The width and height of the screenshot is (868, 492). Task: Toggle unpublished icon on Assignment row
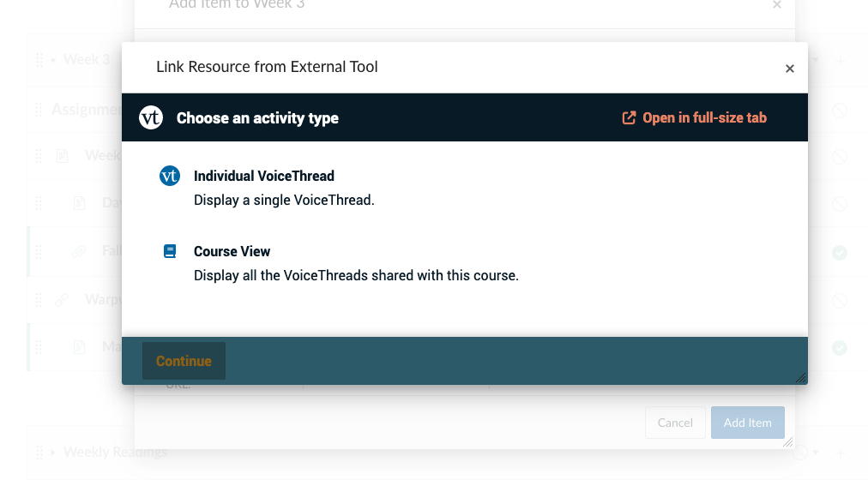click(x=840, y=111)
